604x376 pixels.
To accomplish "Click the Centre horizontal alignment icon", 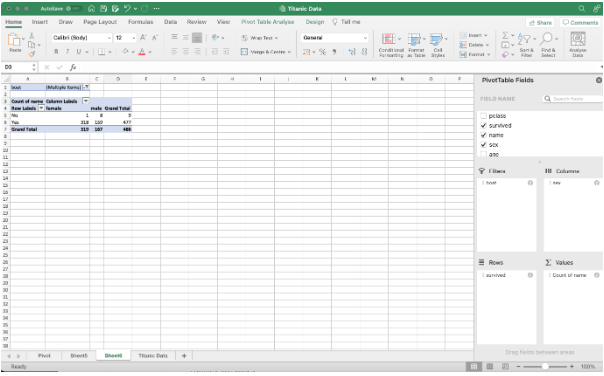I will tap(186, 52).
